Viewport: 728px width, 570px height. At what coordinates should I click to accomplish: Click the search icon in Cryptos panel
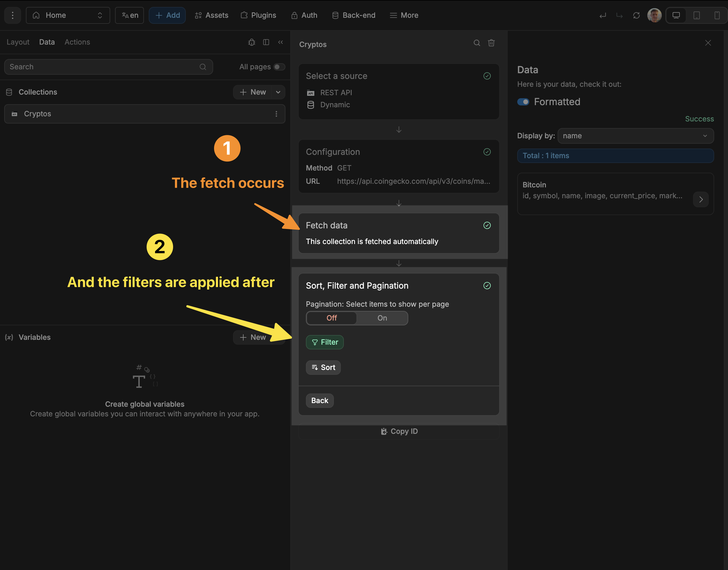pos(477,43)
